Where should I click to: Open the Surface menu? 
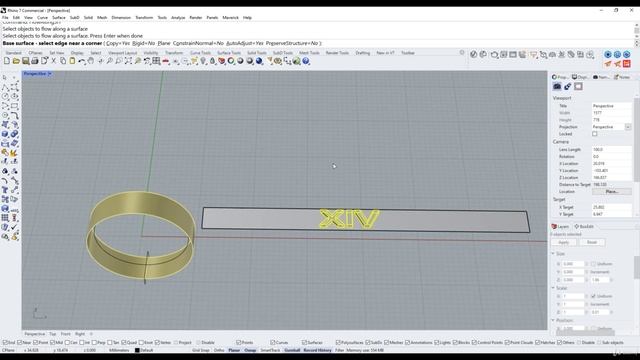59,18
